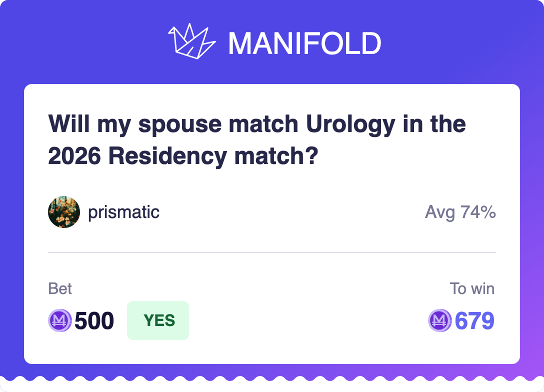Click the green YES outcome badge
The height and width of the screenshot is (392, 544).
[158, 320]
